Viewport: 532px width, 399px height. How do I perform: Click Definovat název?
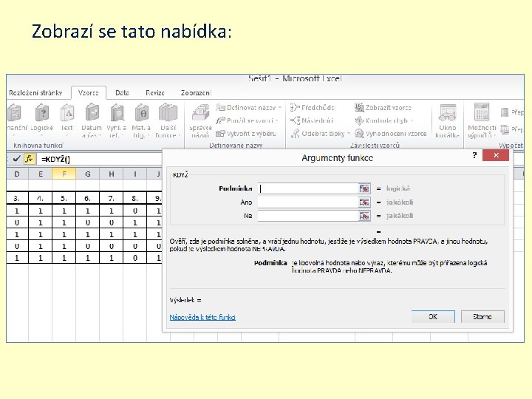tap(246, 108)
